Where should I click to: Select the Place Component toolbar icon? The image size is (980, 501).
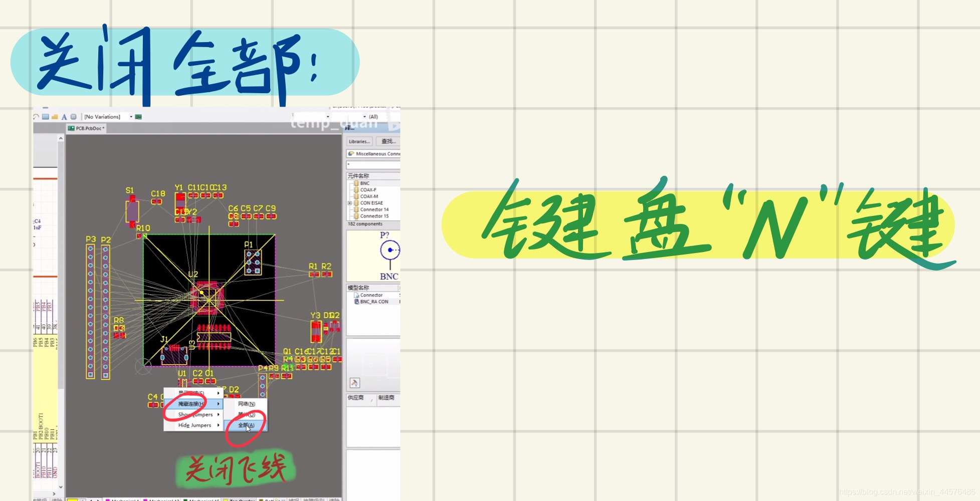click(74, 117)
